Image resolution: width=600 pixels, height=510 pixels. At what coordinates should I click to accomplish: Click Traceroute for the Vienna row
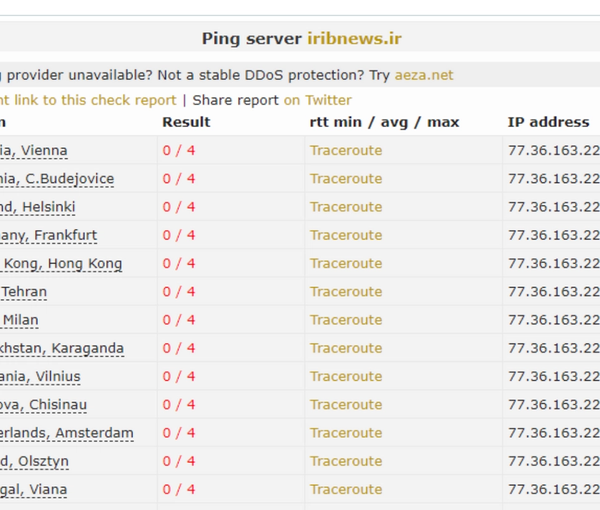(x=346, y=150)
